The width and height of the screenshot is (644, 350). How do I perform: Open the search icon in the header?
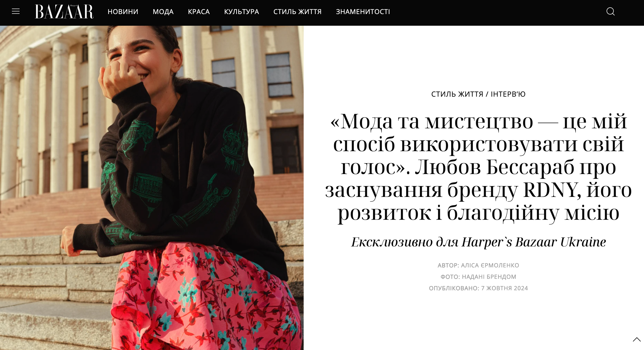click(610, 11)
